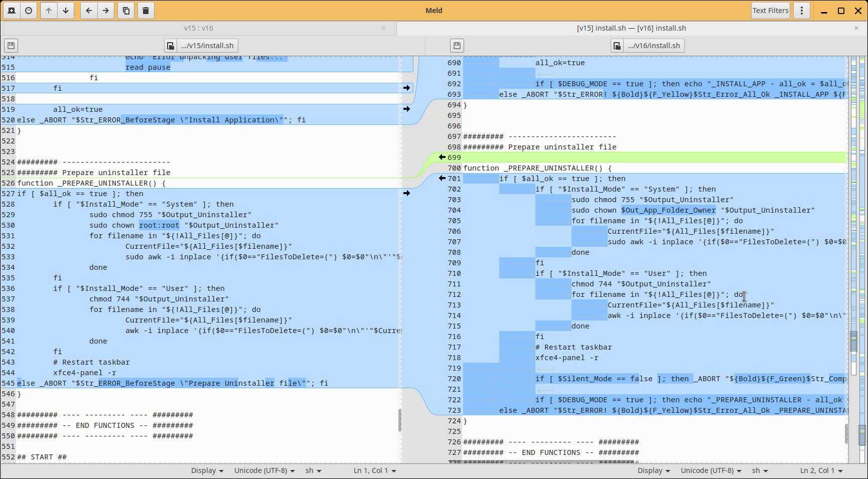Viewport: 868px width, 479px height.
Task: Apply right arrow beside left line 517
Action: 406,88
